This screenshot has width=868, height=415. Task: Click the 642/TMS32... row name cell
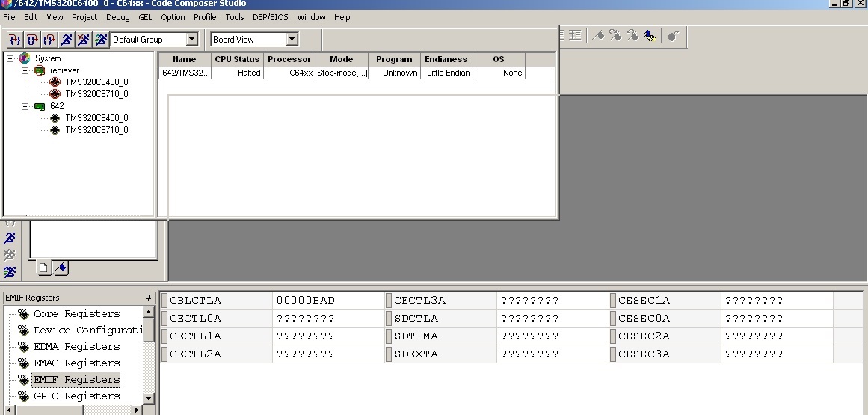[x=185, y=73]
